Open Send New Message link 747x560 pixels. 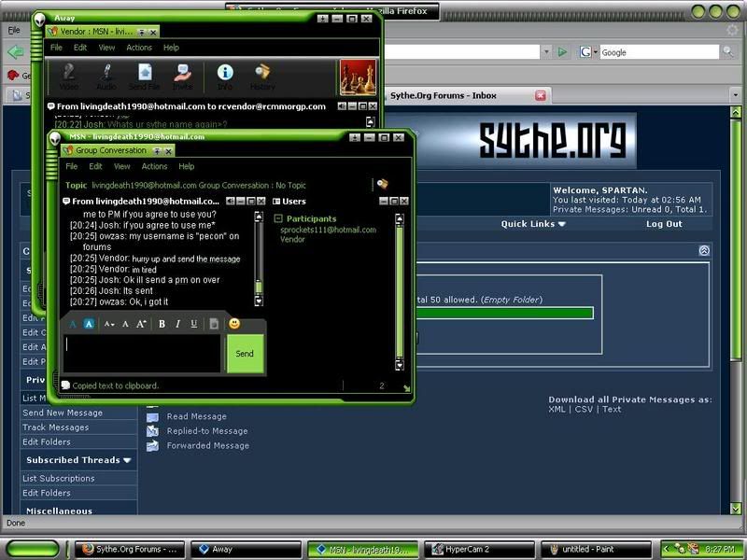coord(63,413)
